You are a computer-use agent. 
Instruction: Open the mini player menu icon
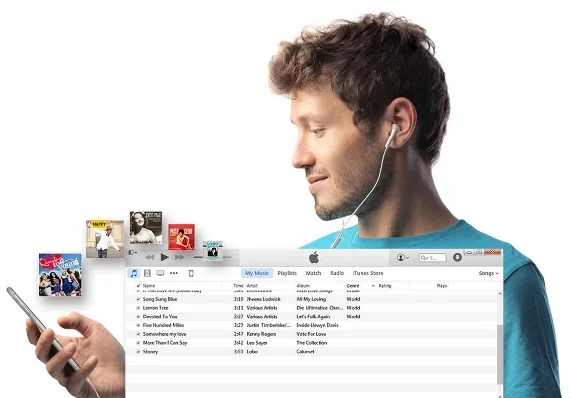(132, 252)
